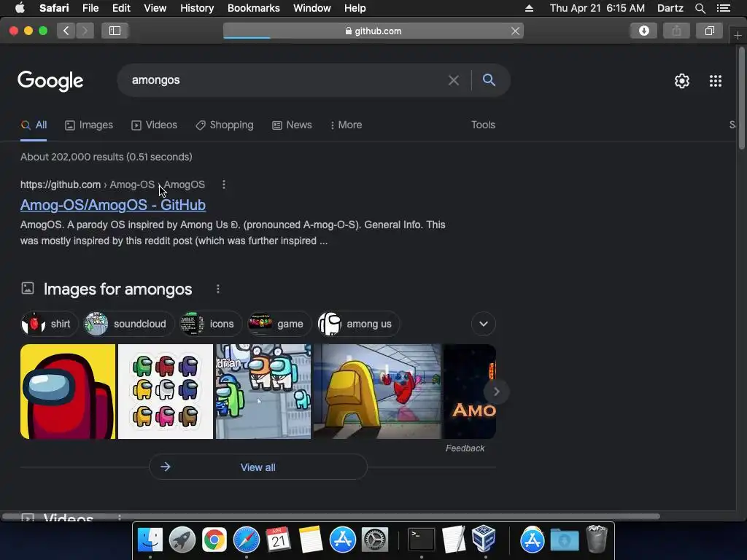Filter images by the game chip
The image size is (747, 560).
tap(279, 324)
